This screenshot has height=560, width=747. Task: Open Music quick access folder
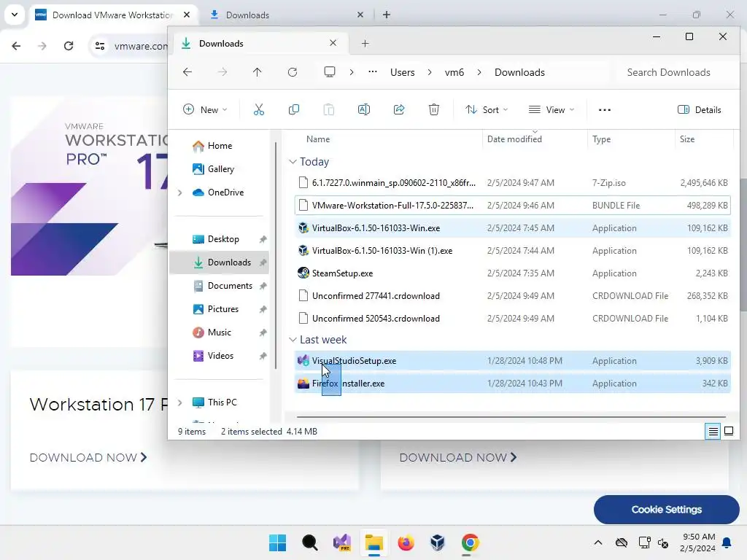(x=219, y=332)
